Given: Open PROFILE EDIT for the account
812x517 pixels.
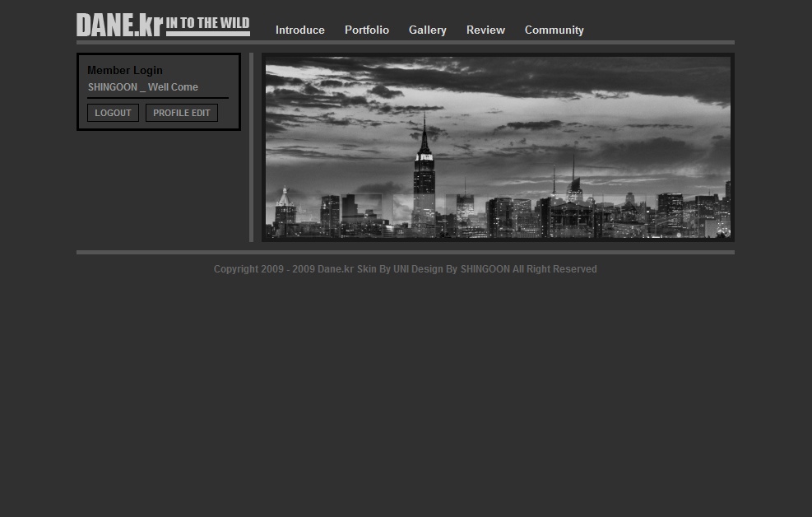Looking at the screenshot, I should pyautogui.click(x=181, y=113).
